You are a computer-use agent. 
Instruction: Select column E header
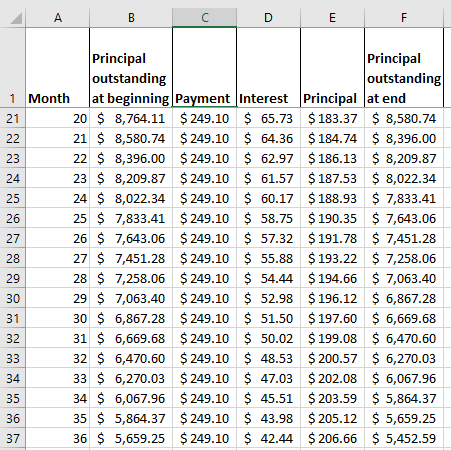(x=332, y=18)
